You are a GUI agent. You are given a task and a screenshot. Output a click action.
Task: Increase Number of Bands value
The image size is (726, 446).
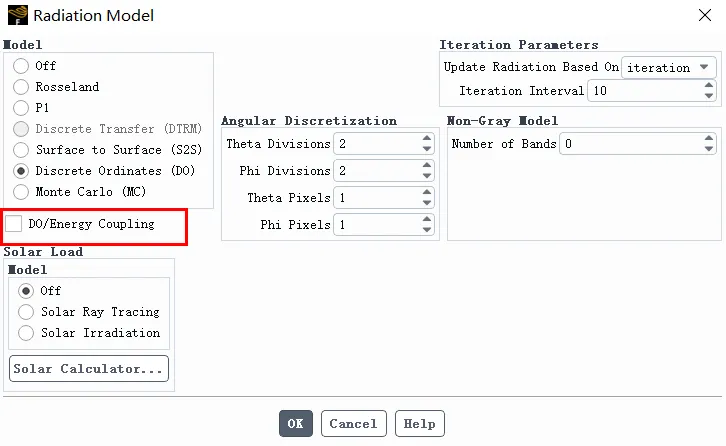coord(709,139)
